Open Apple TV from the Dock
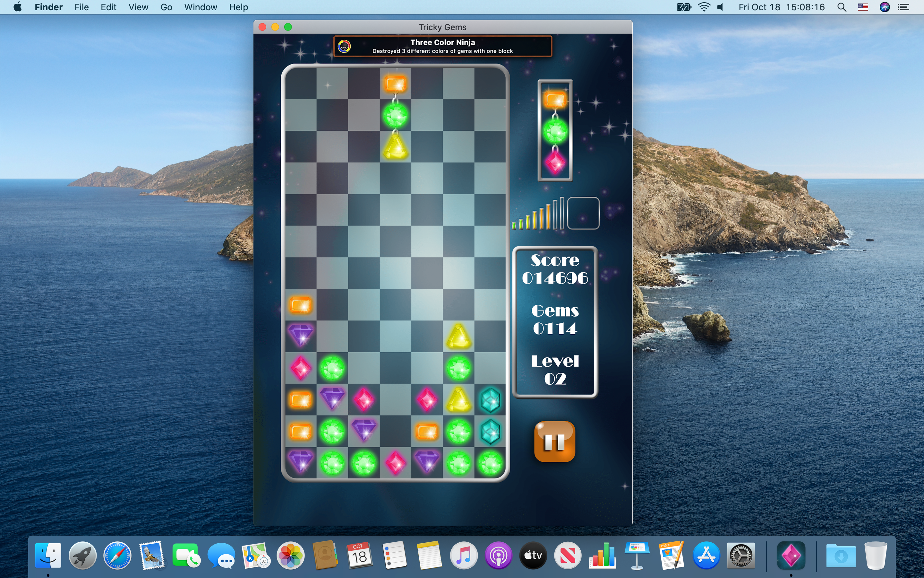This screenshot has width=924, height=578. coord(533,555)
